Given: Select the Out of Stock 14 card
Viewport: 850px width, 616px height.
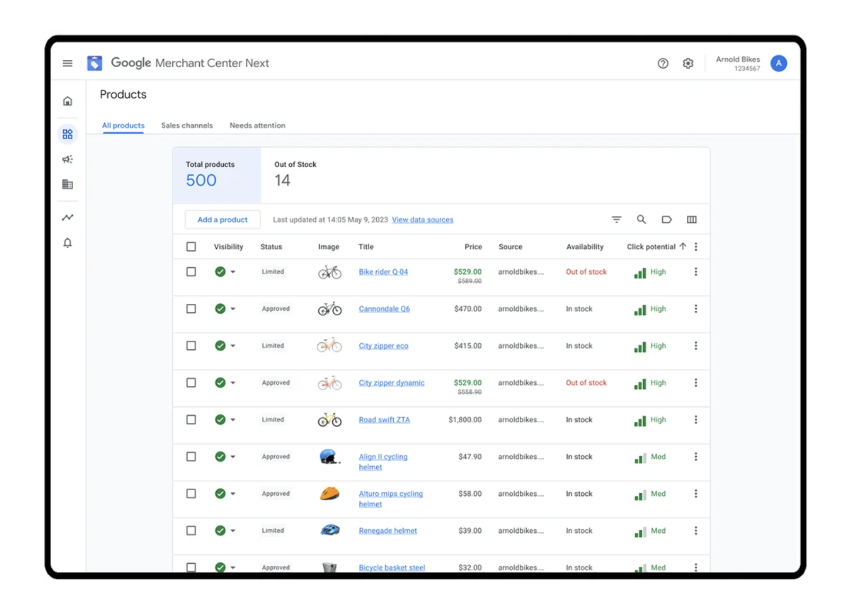Looking at the screenshot, I should 295,175.
